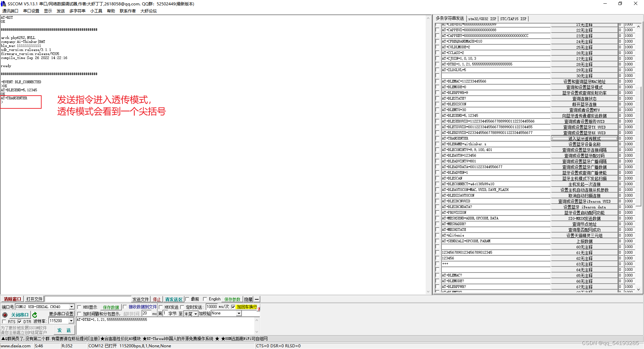Open the 发送 menu
The height and width of the screenshot is (349, 644).
[61, 11]
